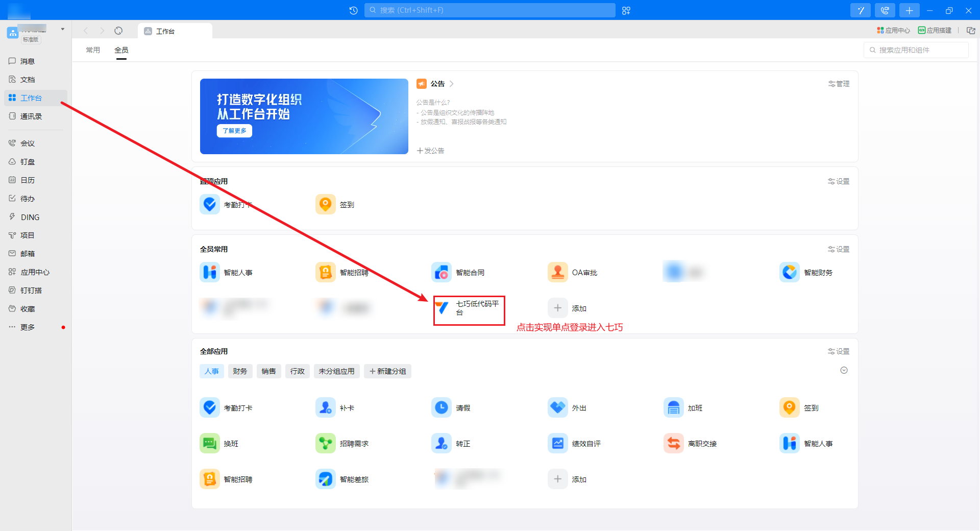Screen dimensions: 980x531
Task: Expand the 全部应用 group list chevron
Action: pos(844,371)
